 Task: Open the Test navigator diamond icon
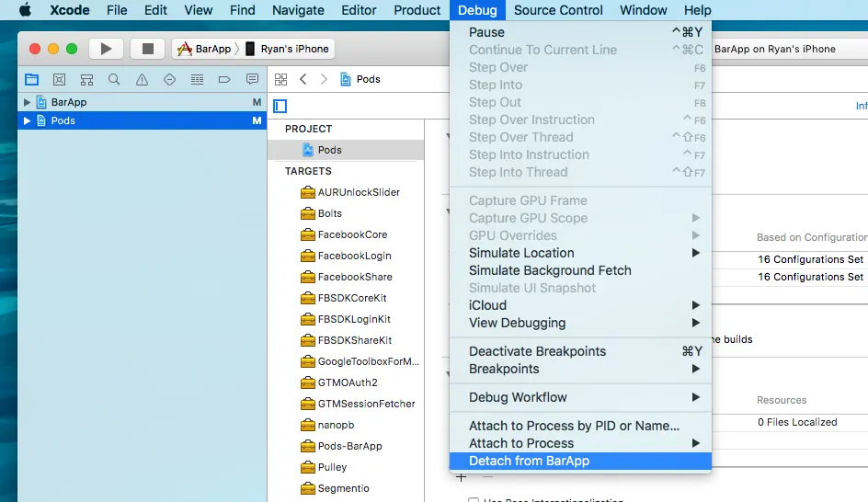(169, 79)
